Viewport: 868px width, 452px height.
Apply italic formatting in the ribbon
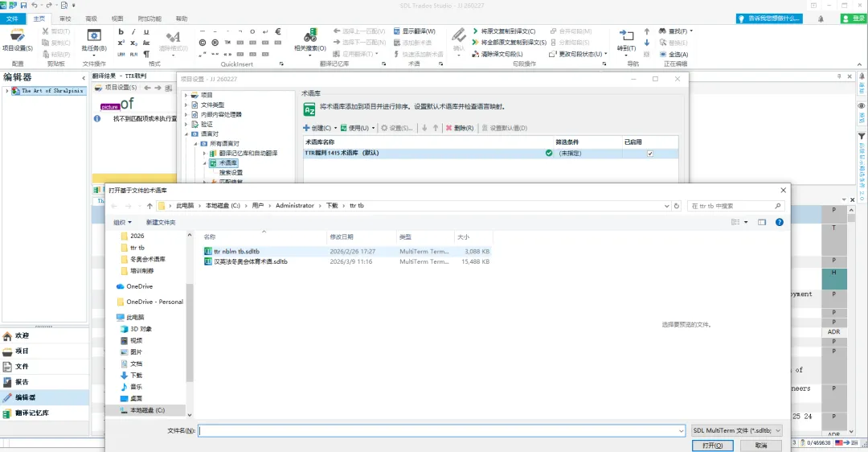pos(133,31)
